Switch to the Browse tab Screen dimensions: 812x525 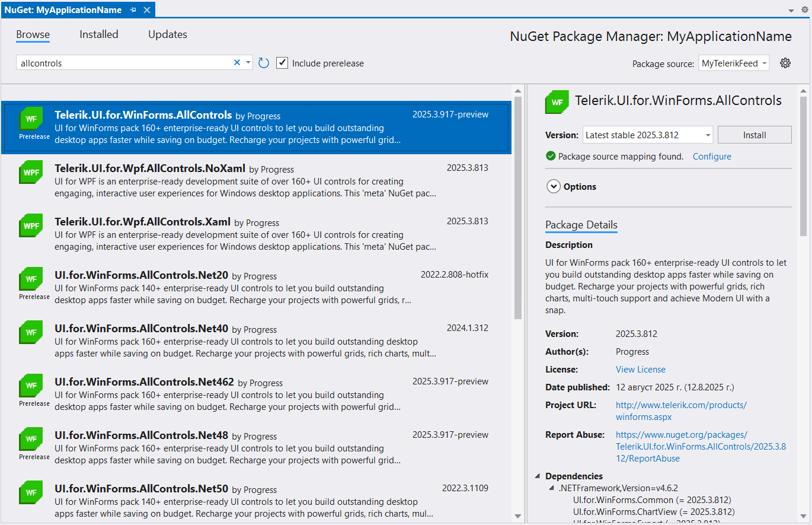(33, 34)
